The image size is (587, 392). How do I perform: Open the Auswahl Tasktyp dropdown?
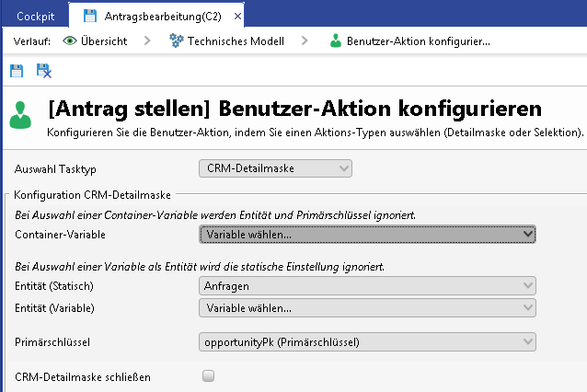pyautogui.click(x=275, y=168)
